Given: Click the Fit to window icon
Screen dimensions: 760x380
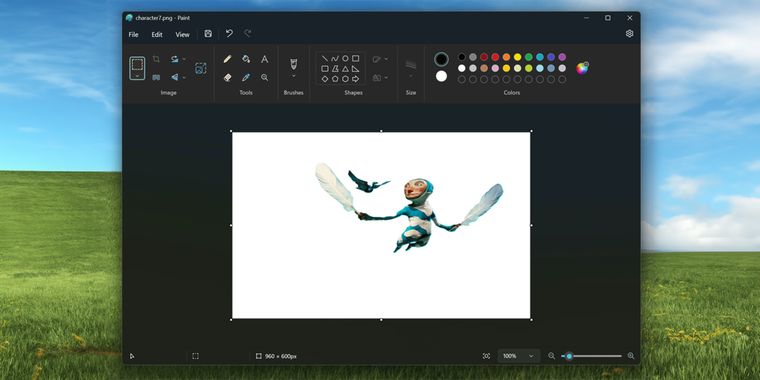Looking at the screenshot, I should pos(486,356).
